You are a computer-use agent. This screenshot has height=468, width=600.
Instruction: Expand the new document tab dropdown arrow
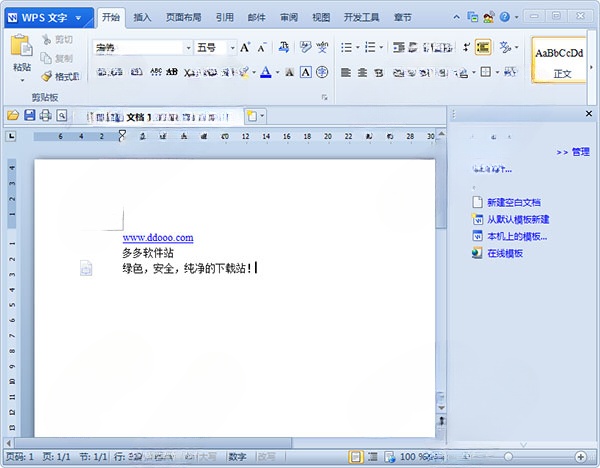coord(262,116)
